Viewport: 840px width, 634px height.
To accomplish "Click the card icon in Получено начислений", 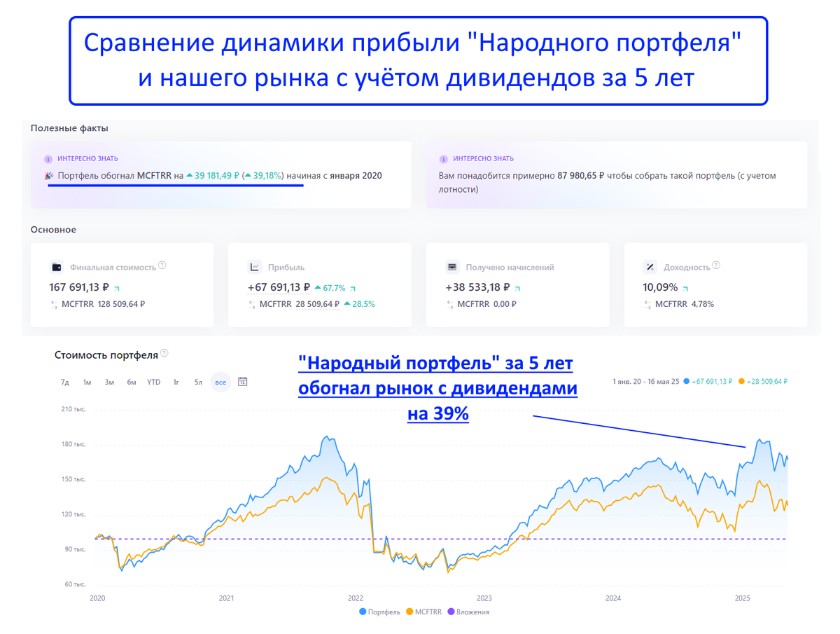I will tap(452, 267).
